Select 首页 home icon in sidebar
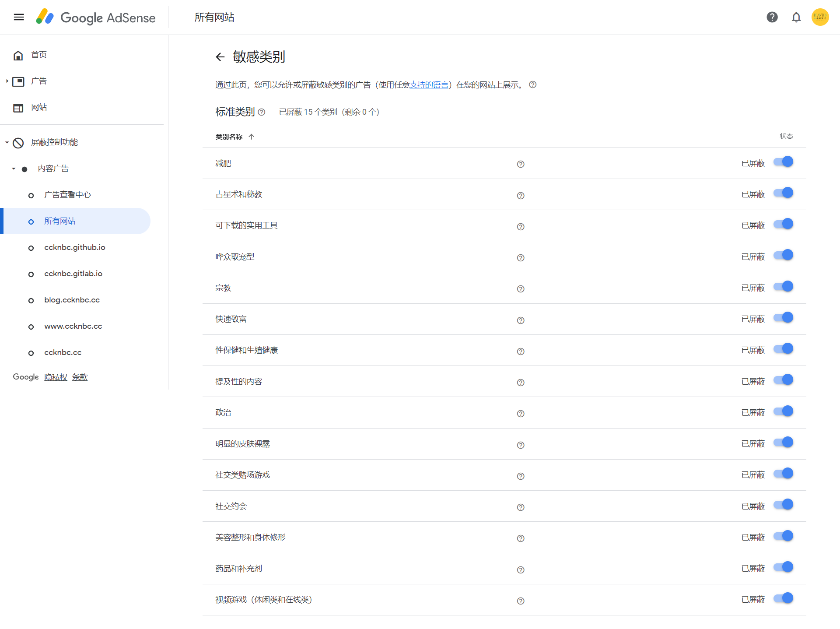The height and width of the screenshot is (629, 840). (18, 55)
